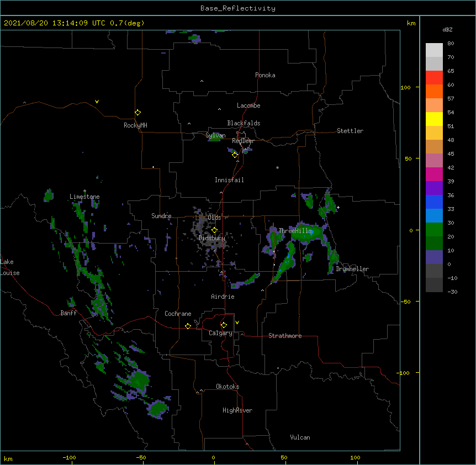Choose the dusty pink legend swatch
Image resolution: width=476 pixels, height=465 pixels.
click(x=434, y=160)
